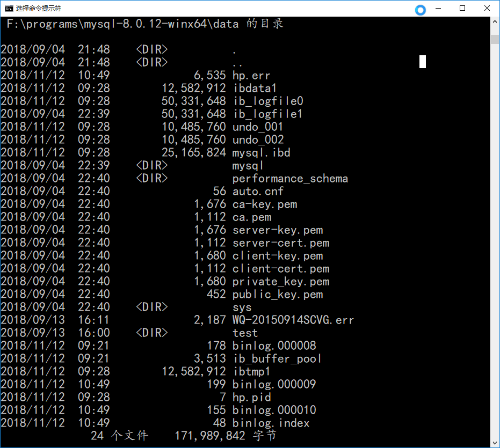Click the title bar text 选择命令提示符
500x448 pixels.
click(39, 8)
